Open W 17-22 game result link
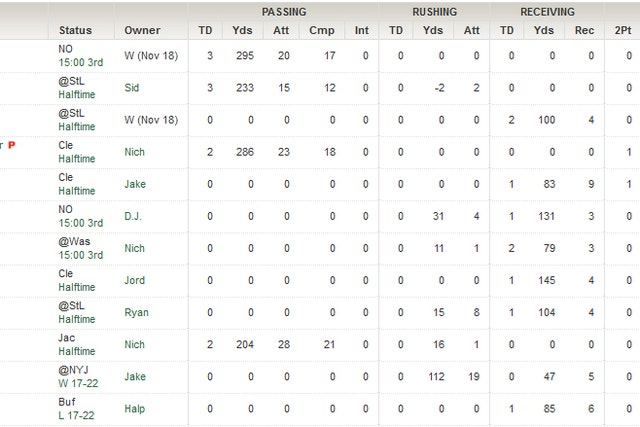Image resolution: width=640 pixels, height=427 pixels. (78, 384)
